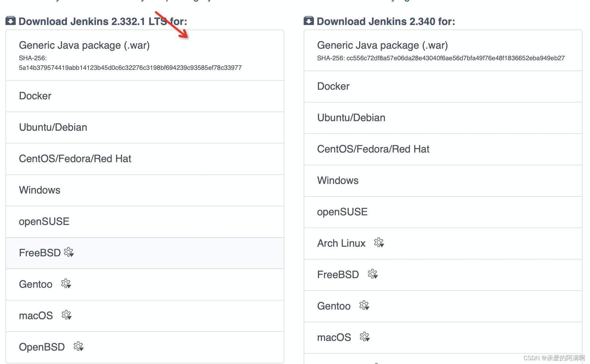Screen dimensions: 590x364
Task: Click the gear icon next to OpenBSD
Action: [x=79, y=346]
